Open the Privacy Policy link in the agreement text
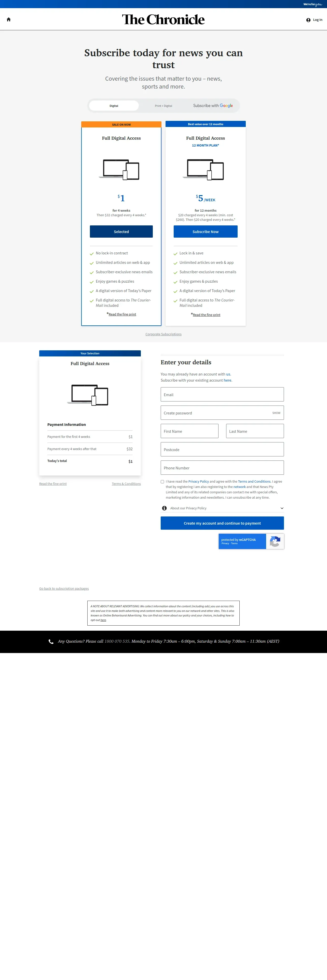 click(199, 482)
